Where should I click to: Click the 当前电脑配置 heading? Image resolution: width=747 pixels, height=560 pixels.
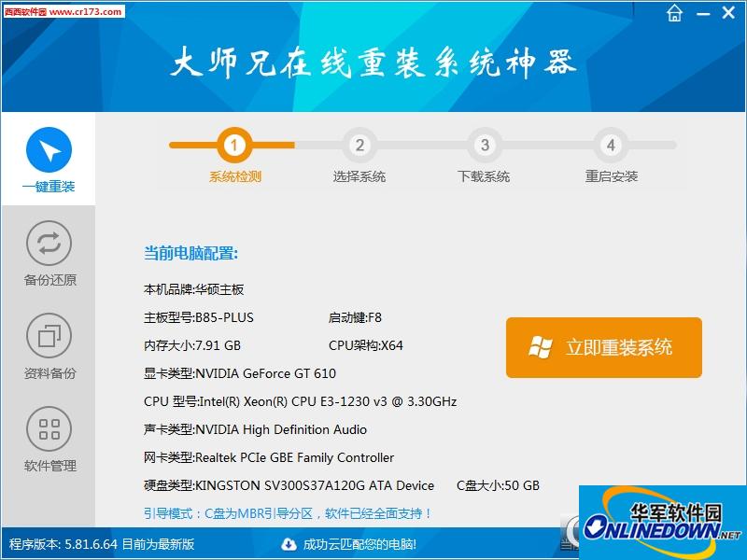coord(190,253)
